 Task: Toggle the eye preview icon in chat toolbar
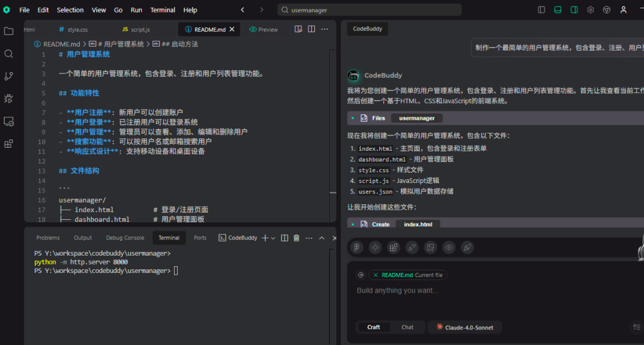point(449,247)
